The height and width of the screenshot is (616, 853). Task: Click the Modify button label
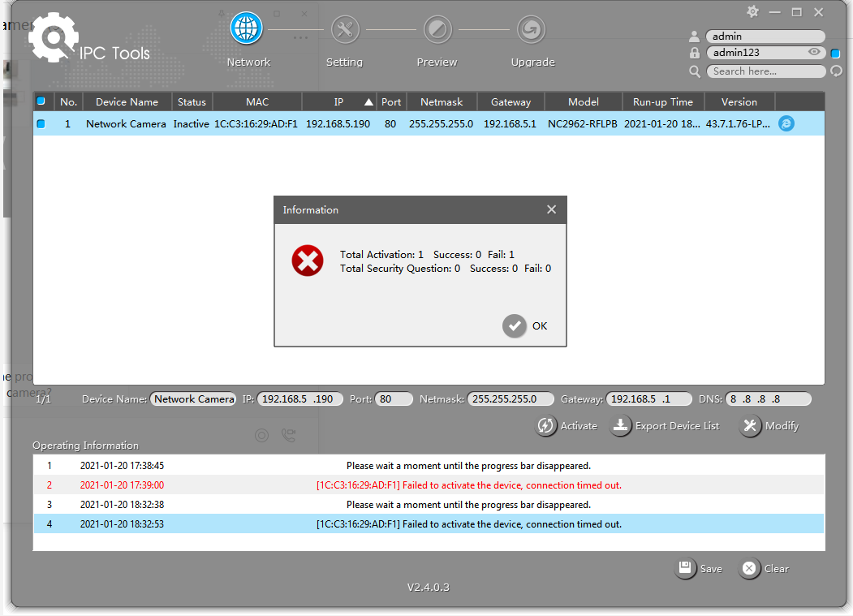pos(782,426)
